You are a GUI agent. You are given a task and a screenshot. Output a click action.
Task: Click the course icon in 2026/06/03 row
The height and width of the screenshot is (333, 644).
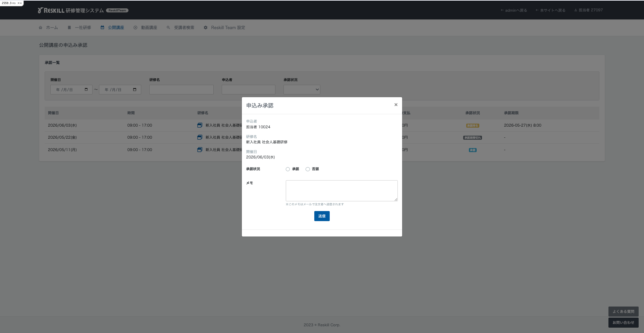point(200,125)
